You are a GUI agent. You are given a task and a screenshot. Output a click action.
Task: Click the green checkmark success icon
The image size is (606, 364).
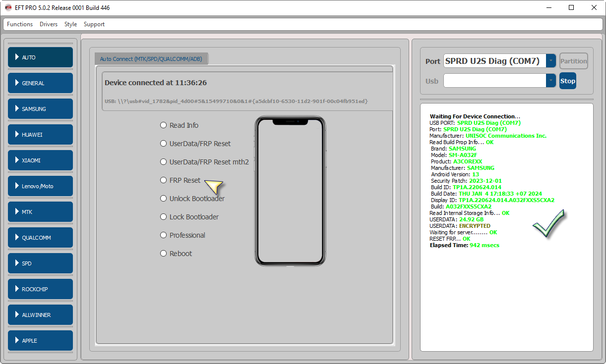[x=548, y=223]
